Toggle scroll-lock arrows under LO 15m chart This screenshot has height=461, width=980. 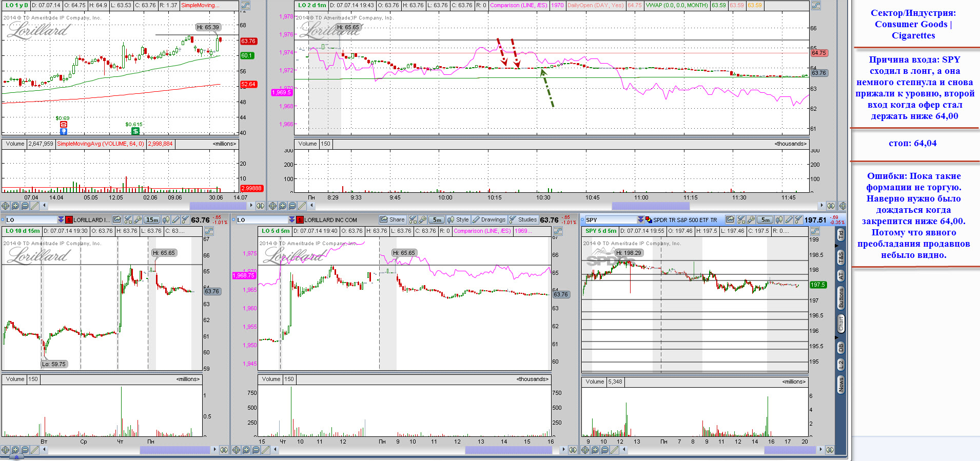(224, 450)
